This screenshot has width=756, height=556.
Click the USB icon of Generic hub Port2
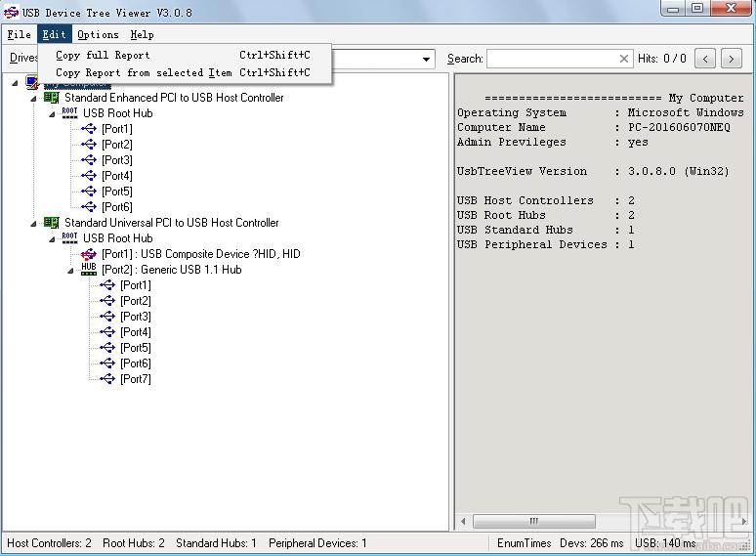[107, 300]
